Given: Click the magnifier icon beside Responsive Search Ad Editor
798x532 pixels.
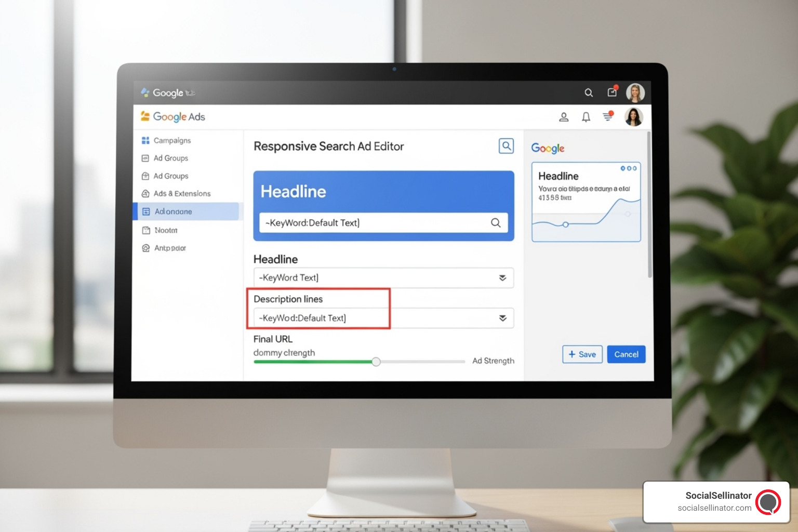Looking at the screenshot, I should click(x=506, y=146).
